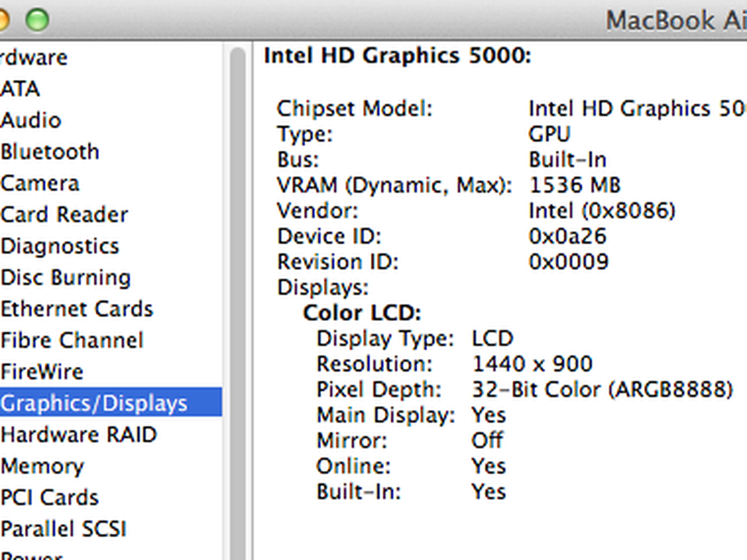The image size is (747, 560).
Task: Click the 1536 MB VRAM value
Action: click(575, 185)
